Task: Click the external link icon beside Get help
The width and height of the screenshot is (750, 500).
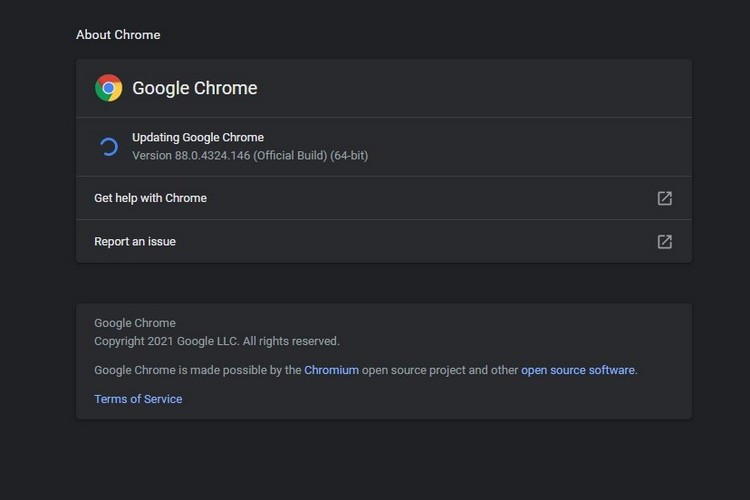Action: (664, 198)
